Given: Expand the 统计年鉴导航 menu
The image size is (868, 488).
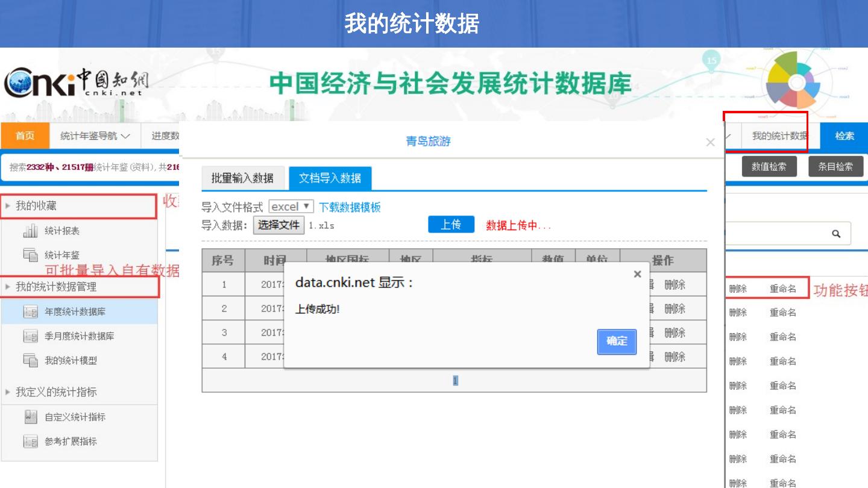Looking at the screenshot, I should (95, 136).
